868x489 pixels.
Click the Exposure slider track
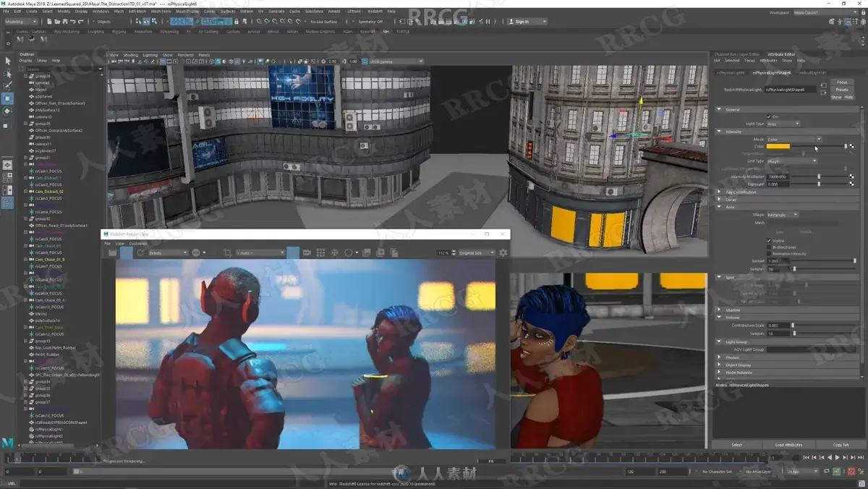point(820,184)
